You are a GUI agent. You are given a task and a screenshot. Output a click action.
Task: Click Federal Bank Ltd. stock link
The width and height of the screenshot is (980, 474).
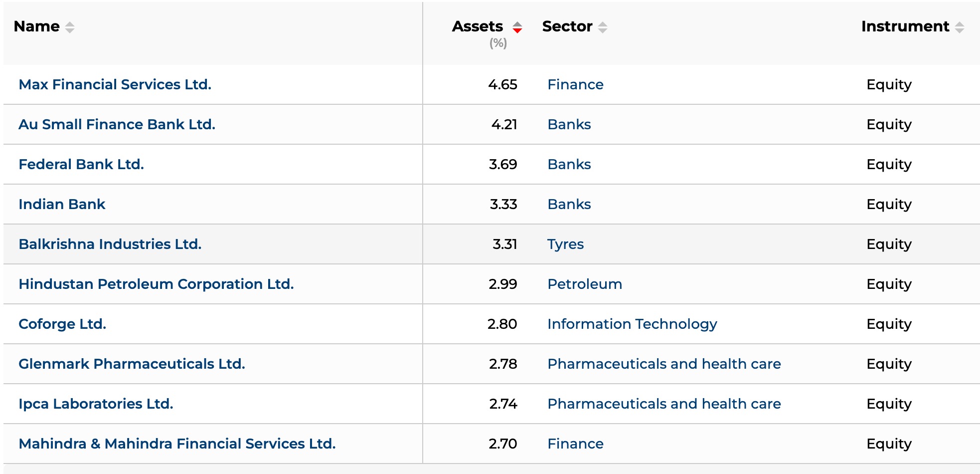(81, 164)
